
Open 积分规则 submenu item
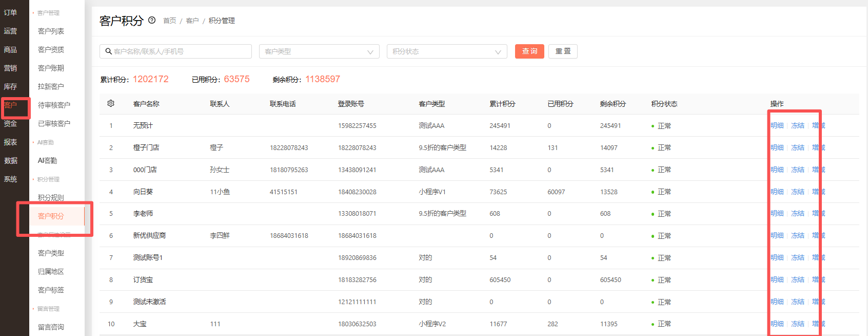point(51,197)
